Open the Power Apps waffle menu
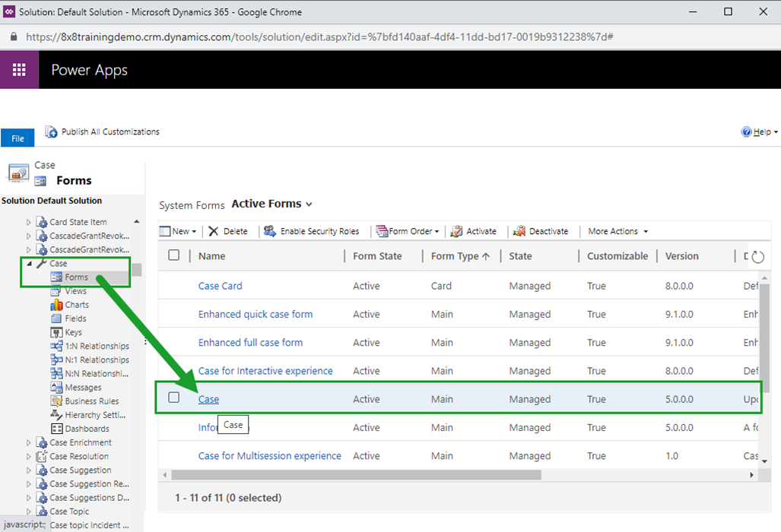Screen dimensions: 781x532 (x=17, y=69)
